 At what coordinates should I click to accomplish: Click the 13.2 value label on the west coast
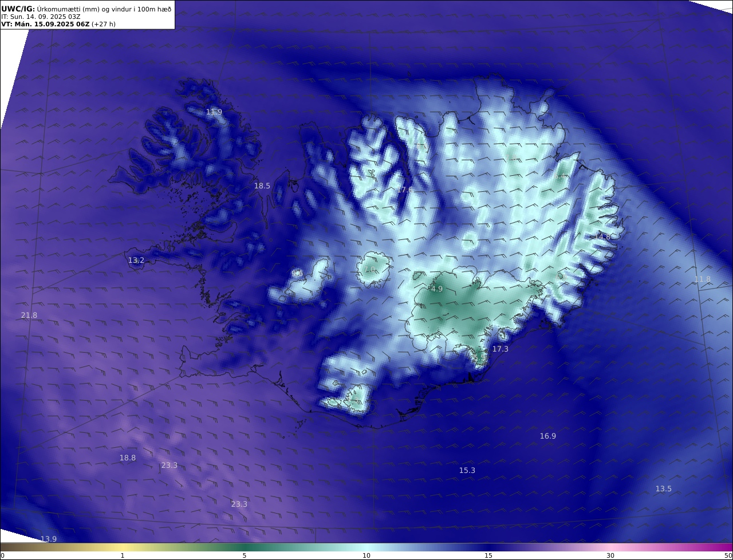tap(136, 261)
